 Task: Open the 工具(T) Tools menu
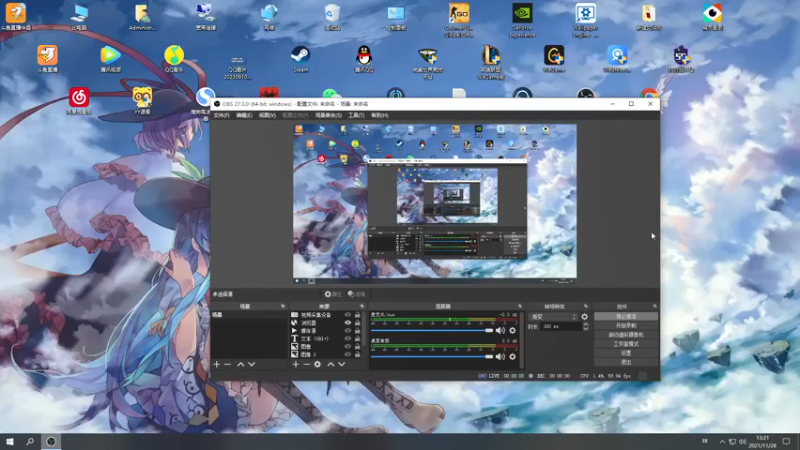(356, 115)
